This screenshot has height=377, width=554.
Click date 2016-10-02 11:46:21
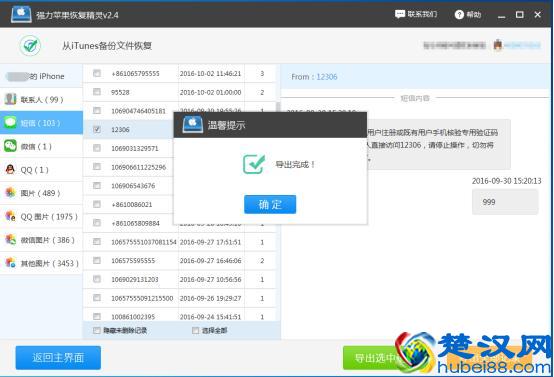coord(210,73)
